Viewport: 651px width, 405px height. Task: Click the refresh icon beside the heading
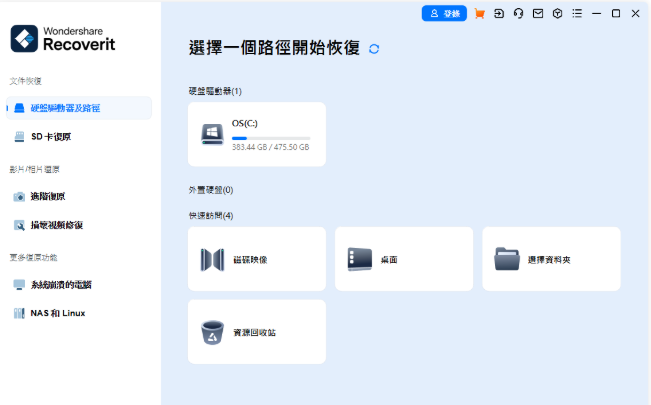(374, 48)
